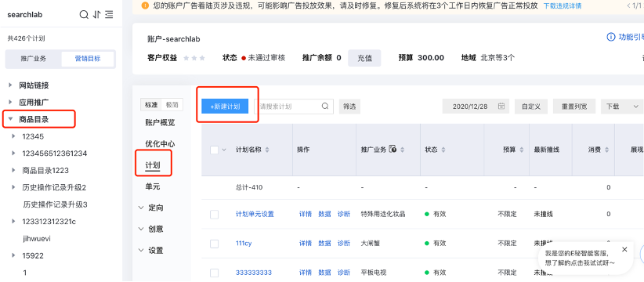
Task: Click 诊断 in the 计划单元设置 row
Action: click(344, 214)
